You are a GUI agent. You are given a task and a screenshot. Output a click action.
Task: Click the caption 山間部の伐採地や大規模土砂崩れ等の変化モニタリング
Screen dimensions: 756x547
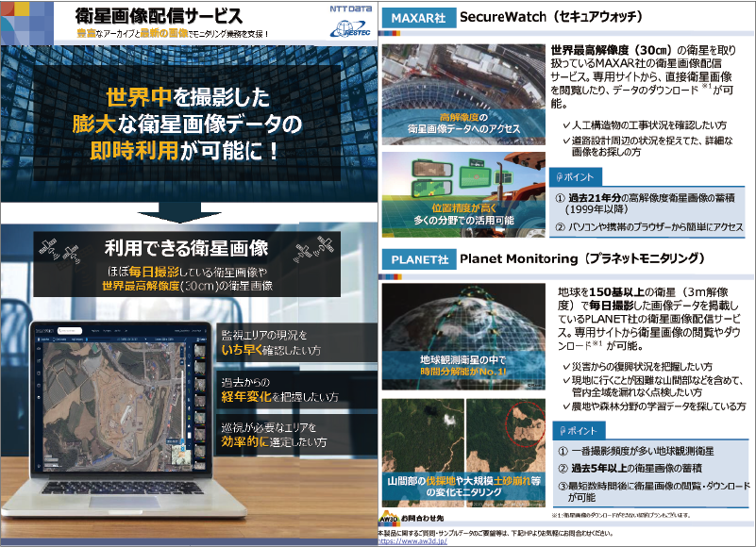coord(463,487)
